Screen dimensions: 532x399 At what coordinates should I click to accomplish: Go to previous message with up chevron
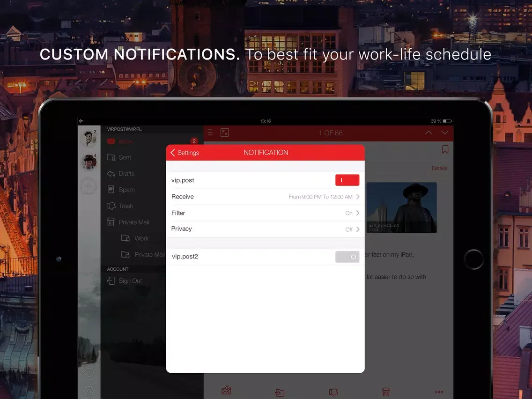(429, 133)
